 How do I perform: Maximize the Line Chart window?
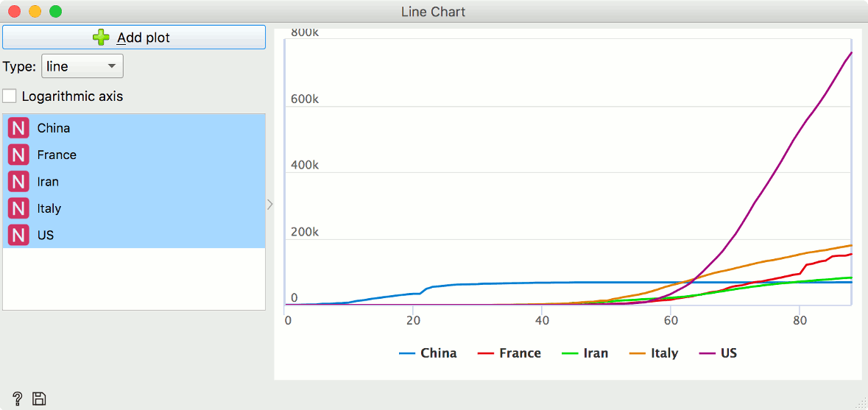55,11
